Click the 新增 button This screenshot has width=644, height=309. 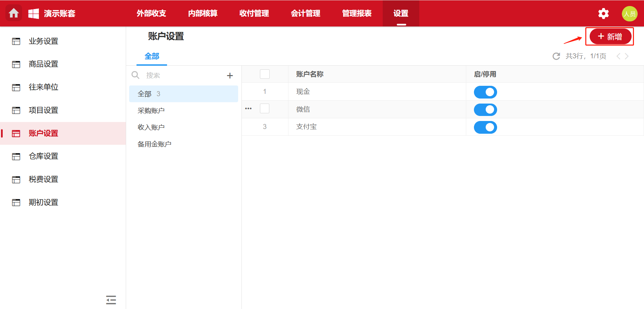610,37
